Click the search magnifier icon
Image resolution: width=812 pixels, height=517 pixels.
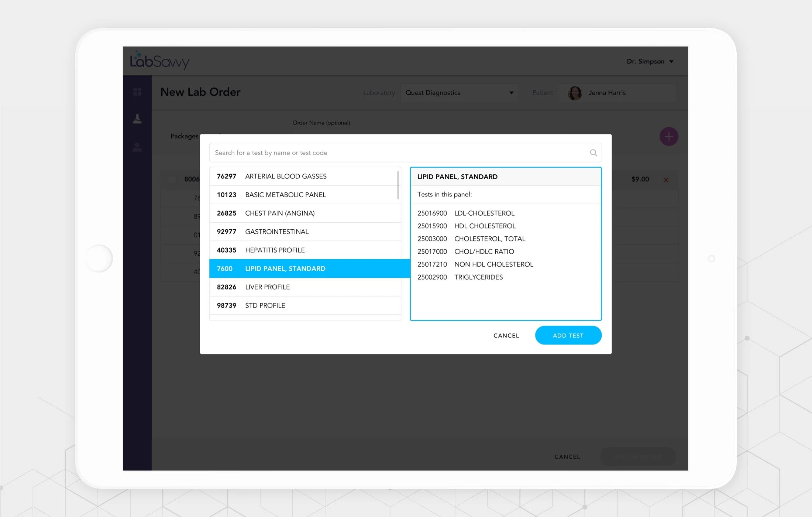click(593, 153)
